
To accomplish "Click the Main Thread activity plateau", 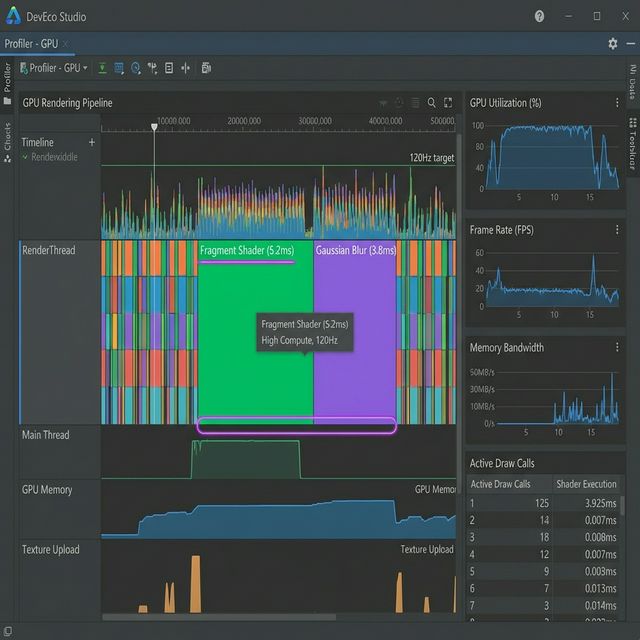I will pyautogui.click(x=246, y=459).
